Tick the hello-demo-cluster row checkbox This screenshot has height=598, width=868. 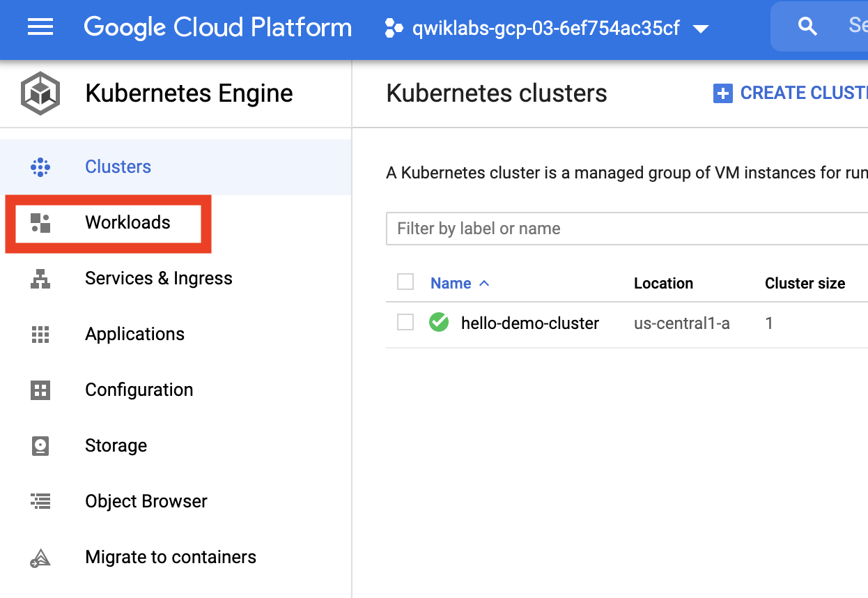pos(405,322)
